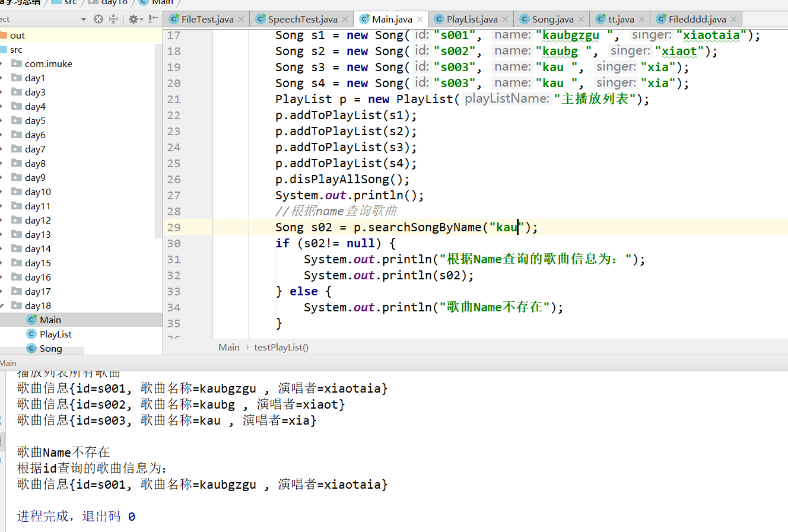788x532 pixels.
Task: Click the 歌曲Name不存在 console output line
Action: [63, 452]
